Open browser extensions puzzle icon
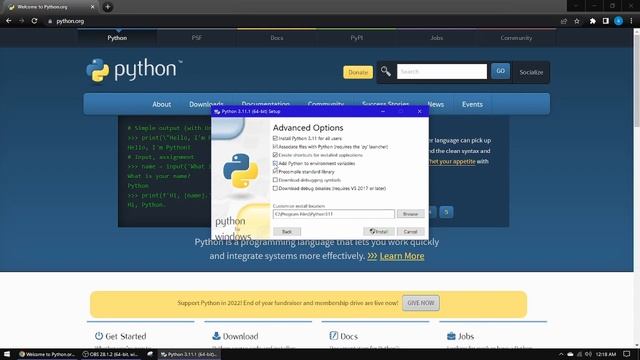Image resolution: width=640 pixels, height=360 pixels. [x=593, y=21]
